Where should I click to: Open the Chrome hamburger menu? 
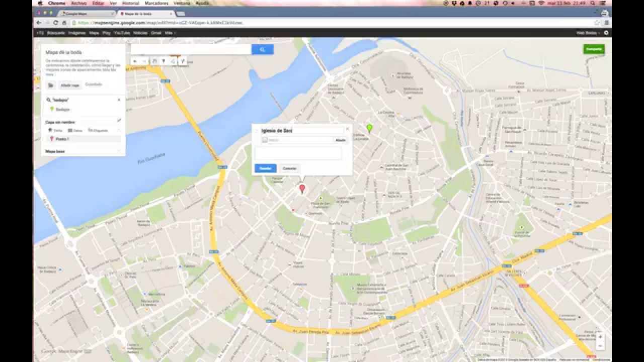[606, 23]
